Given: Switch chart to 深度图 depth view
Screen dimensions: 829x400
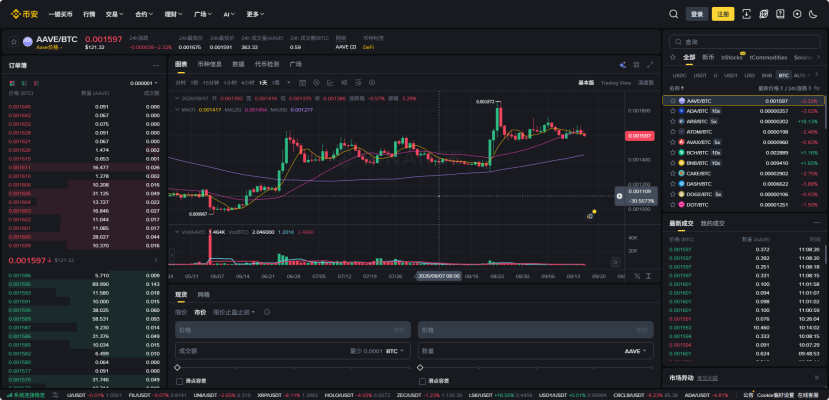Looking at the screenshot, I should tap(646, 83).
